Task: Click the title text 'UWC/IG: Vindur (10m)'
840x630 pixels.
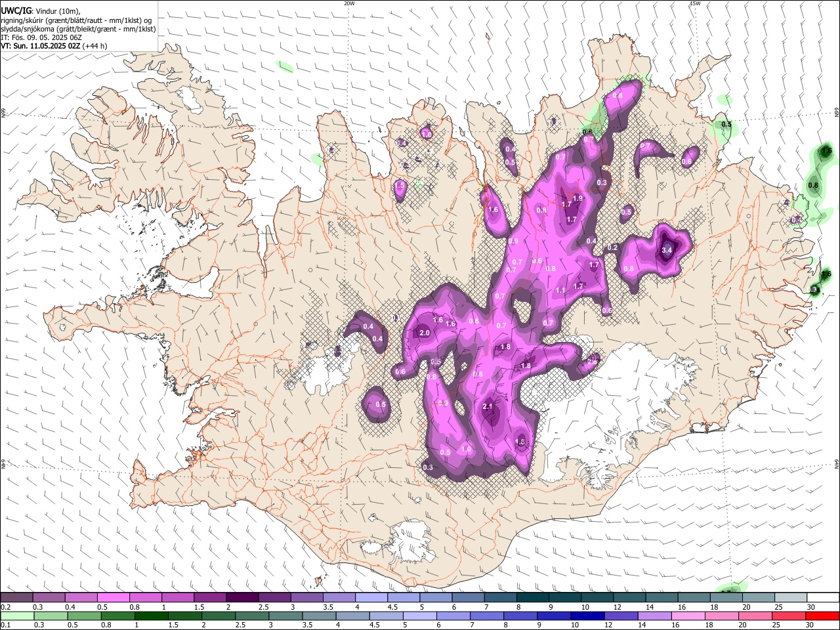Action: [x=40, y=11]
